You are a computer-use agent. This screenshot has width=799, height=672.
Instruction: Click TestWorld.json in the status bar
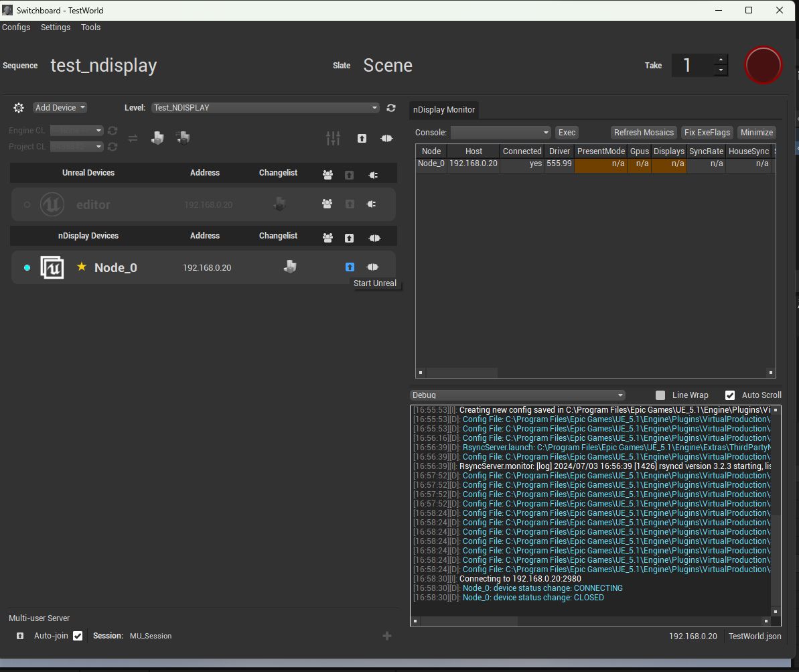755,636
